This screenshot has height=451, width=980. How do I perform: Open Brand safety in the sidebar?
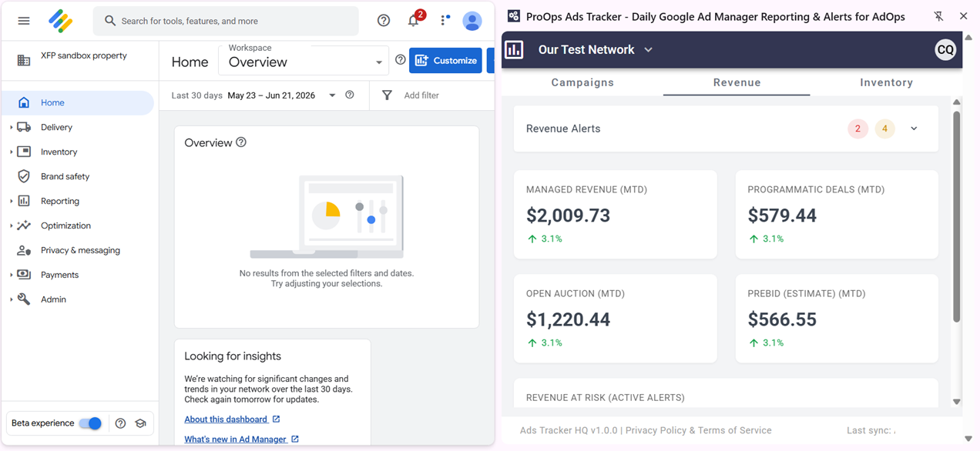coord(65,176)
